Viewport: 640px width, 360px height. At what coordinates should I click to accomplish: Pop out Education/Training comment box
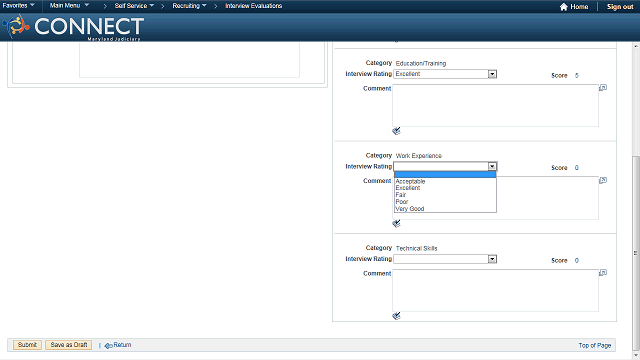[x=603, y=88]
